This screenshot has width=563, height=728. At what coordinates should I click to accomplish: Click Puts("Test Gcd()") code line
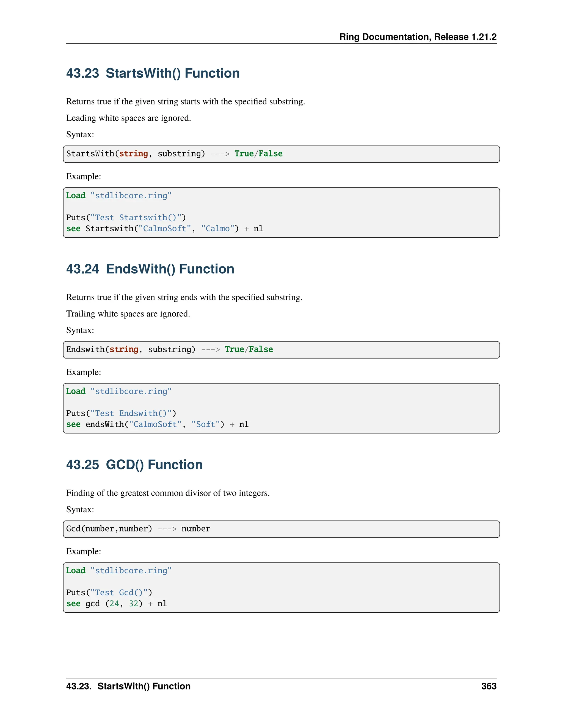pos(109,593)
